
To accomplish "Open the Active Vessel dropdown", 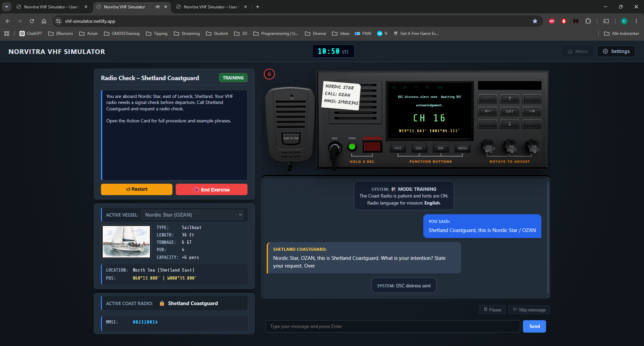I will pos(192,215).
